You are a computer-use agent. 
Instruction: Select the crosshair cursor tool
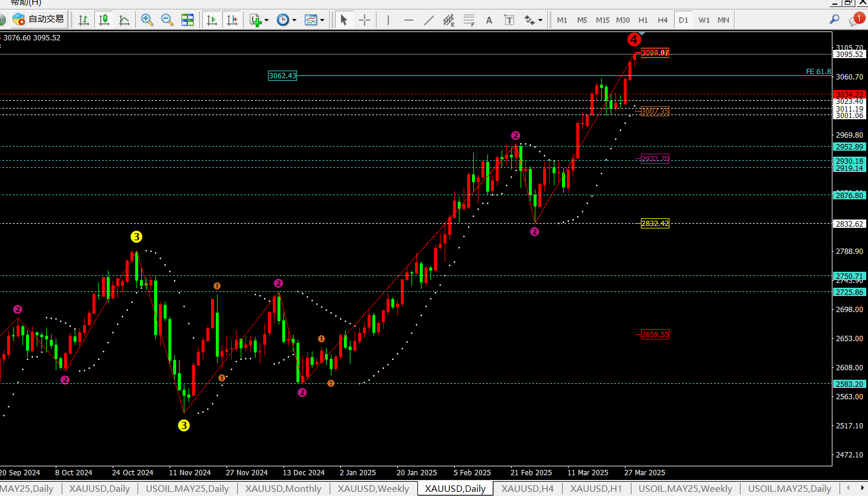click(364, 20)
